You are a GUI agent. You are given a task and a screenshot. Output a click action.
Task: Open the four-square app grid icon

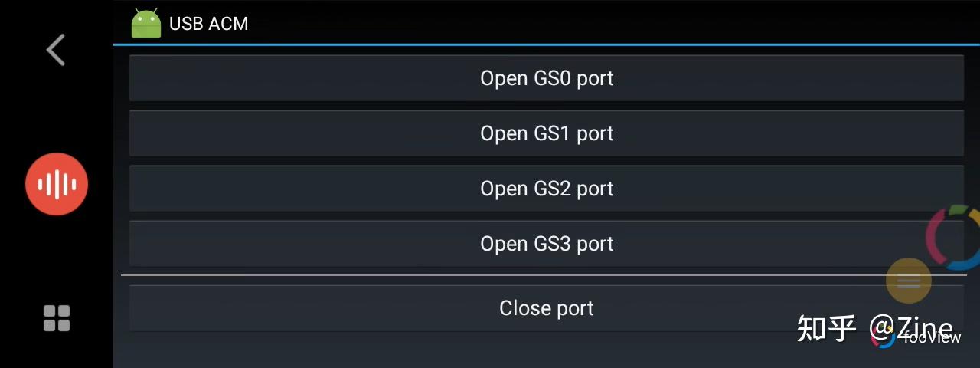pyautogui.click(x=57, y=318)
